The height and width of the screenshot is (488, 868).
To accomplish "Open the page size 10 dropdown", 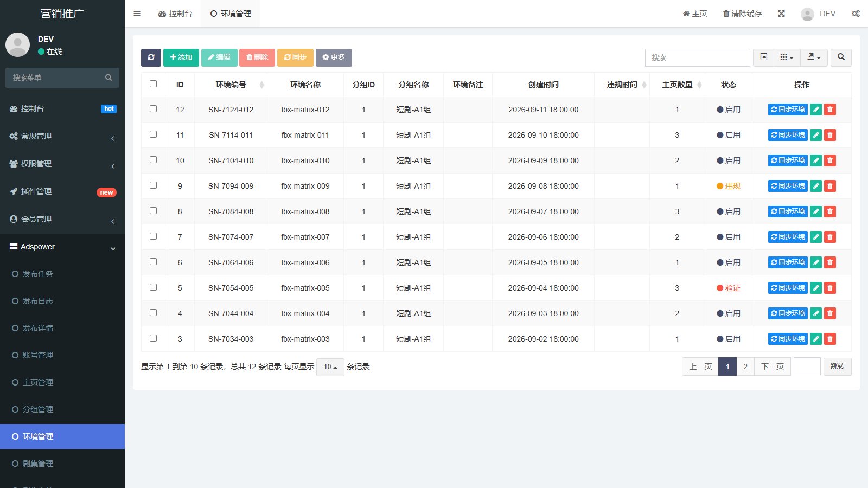I will pos(330,367).
